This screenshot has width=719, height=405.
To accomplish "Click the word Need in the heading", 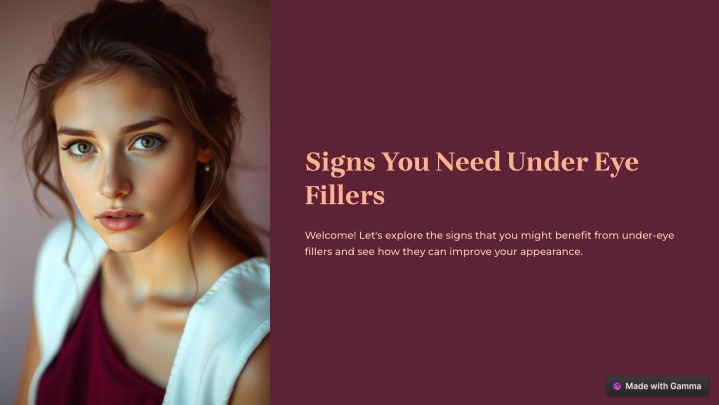I will [468, 162].
